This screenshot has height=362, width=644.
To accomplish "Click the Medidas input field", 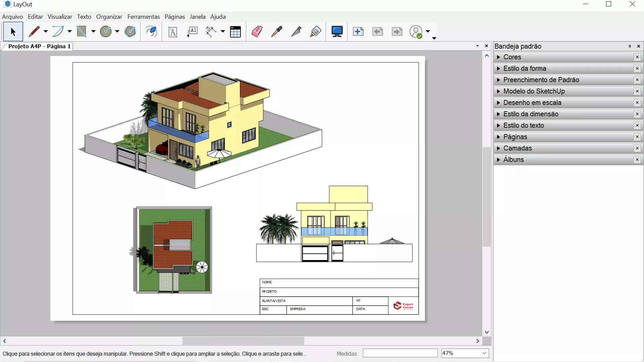I will (x=400, y=353).
